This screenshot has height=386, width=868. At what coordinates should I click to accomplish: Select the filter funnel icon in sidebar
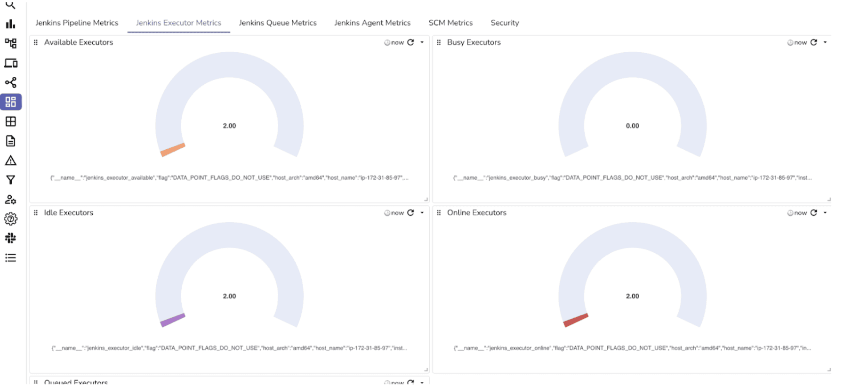(11, 179)
